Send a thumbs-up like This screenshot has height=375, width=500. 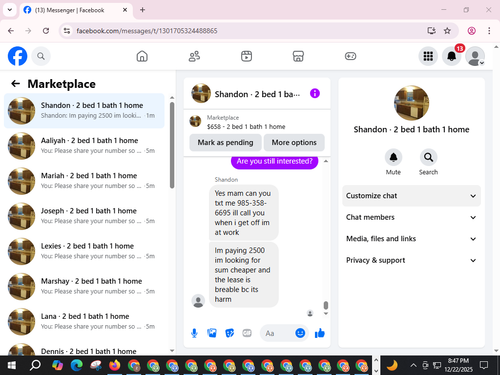point(320,333)
